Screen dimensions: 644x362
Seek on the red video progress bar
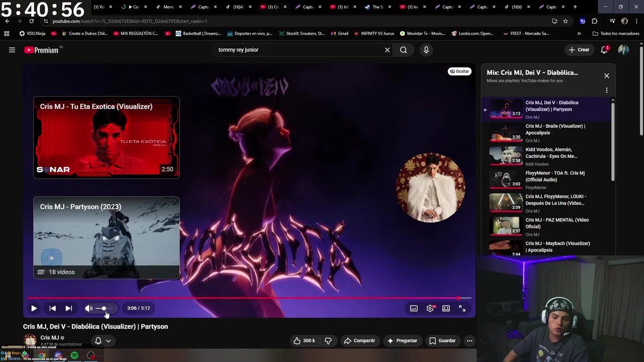[x=249, y=298]
